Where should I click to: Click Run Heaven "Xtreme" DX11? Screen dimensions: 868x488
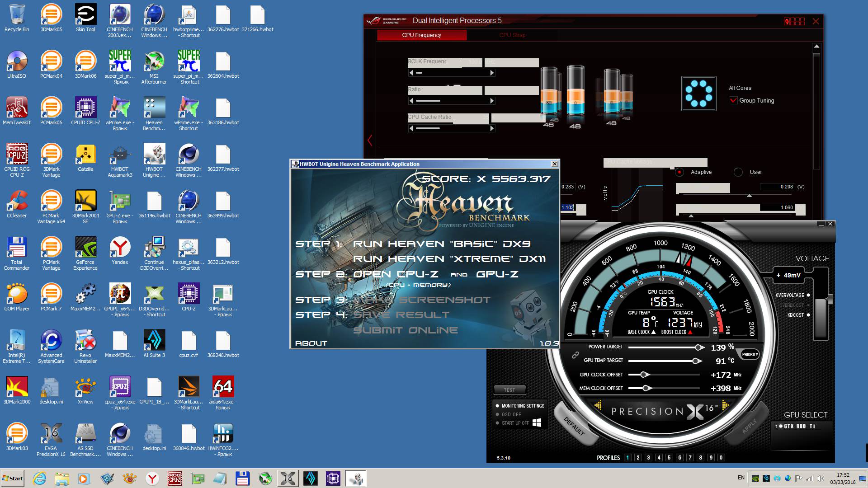449,259
